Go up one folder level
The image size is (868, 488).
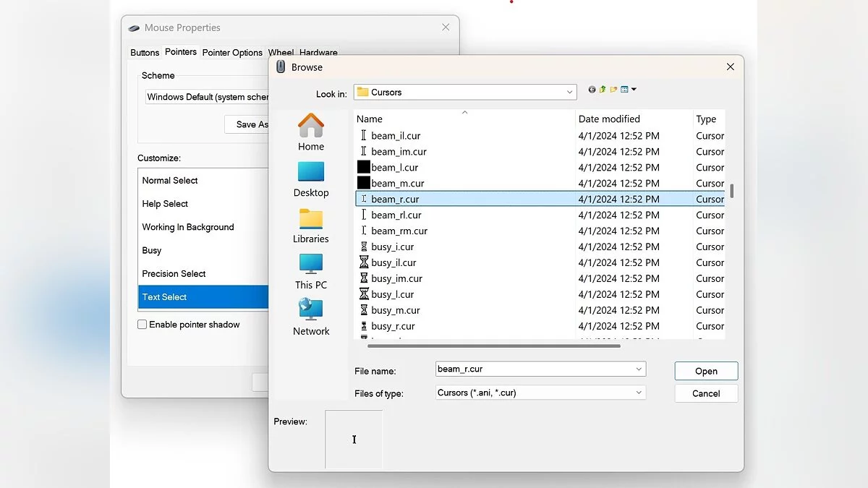[603, 90]
